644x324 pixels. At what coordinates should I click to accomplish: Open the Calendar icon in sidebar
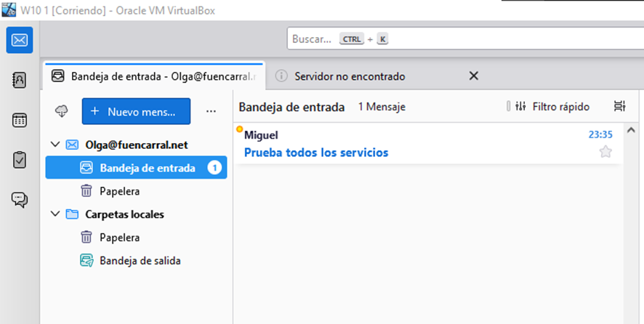pos(20,121)
